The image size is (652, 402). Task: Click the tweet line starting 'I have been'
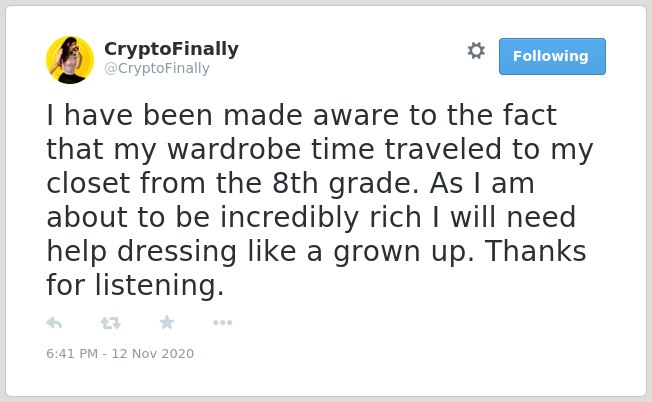301,115
